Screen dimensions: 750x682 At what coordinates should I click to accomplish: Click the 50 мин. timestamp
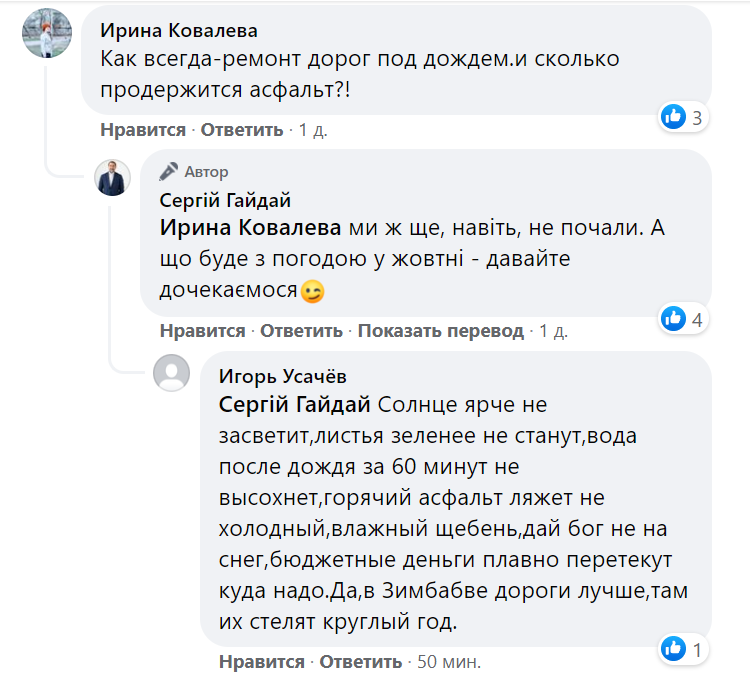click(448, 662)
